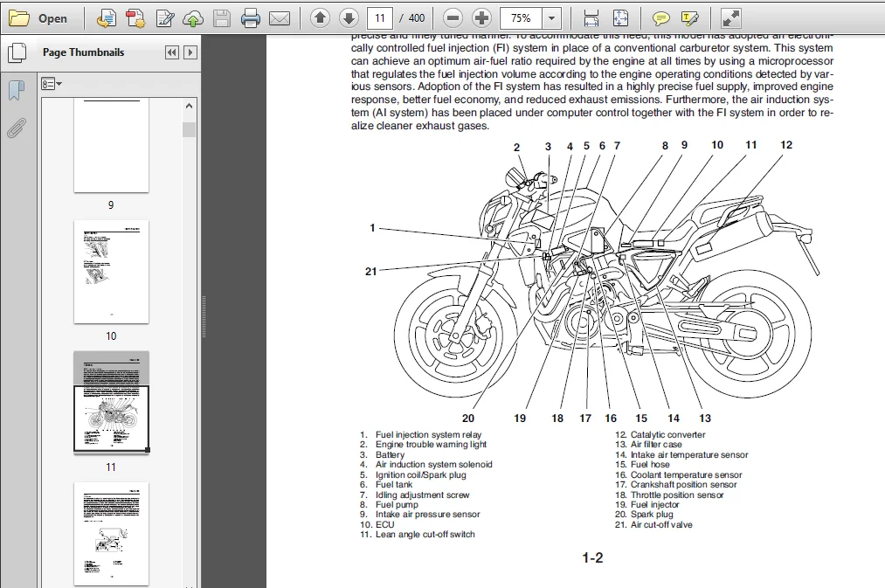Click the Edit PDF text icon
This screenshot has height=588, width=885.
(164, 18)
